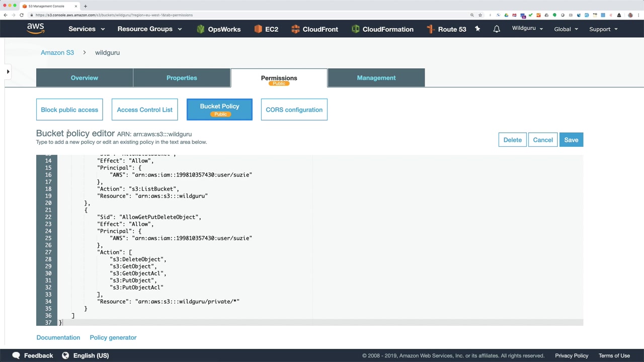Click the Feedback link in footer
This screenshot has height=362, width=644.
[38, 355]
